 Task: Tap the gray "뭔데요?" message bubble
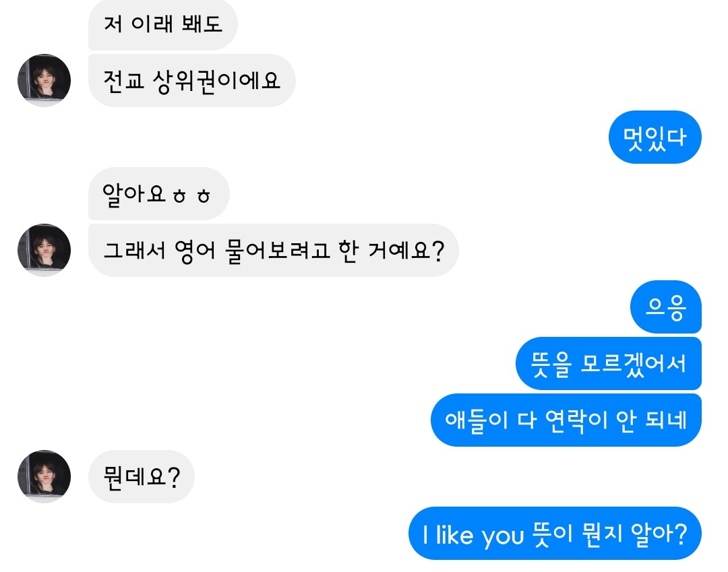(x=141, y=477)
